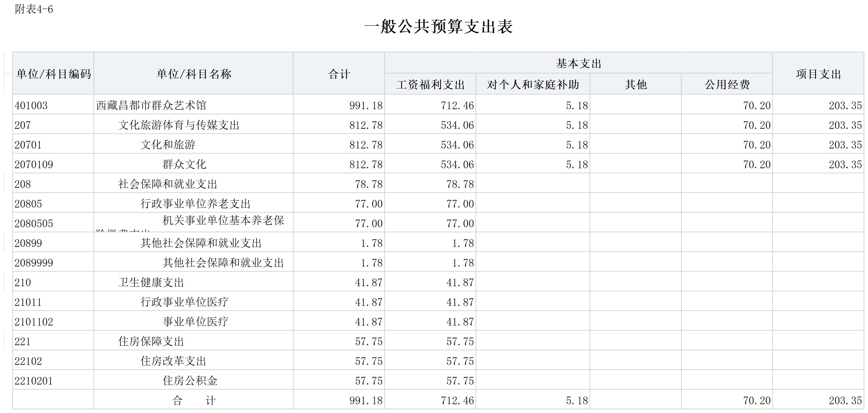Click the 对个人和家庭补助 header cell

(x=532, y=84)
